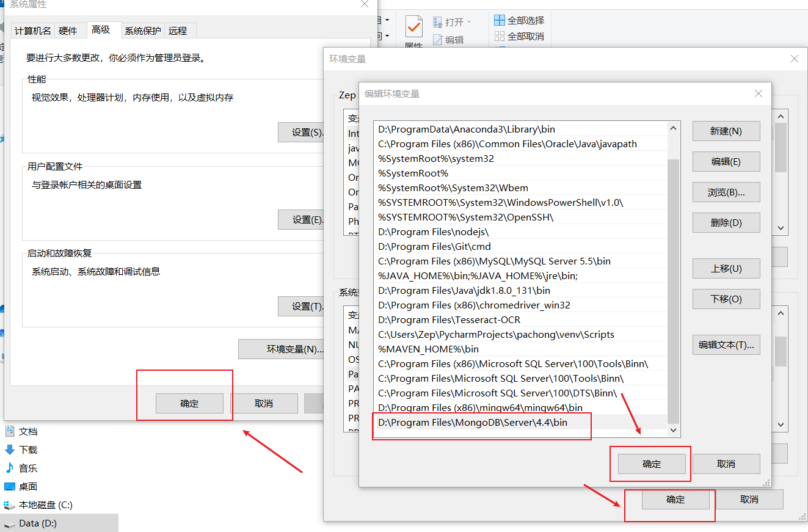Confirm with 确定 in 环境变量 window
The width and height of the screenshot is (808, 532).
675,499
